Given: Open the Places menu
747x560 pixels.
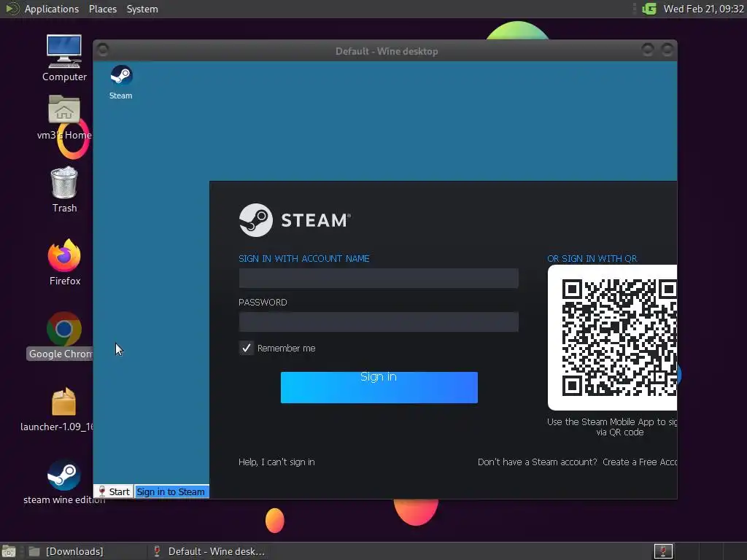Looking at the screenshot, I should coord(103,9).
